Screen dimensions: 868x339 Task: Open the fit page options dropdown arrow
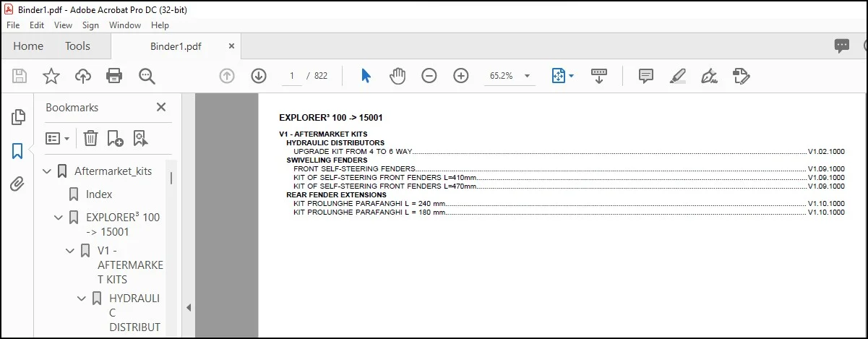[572, 76]
